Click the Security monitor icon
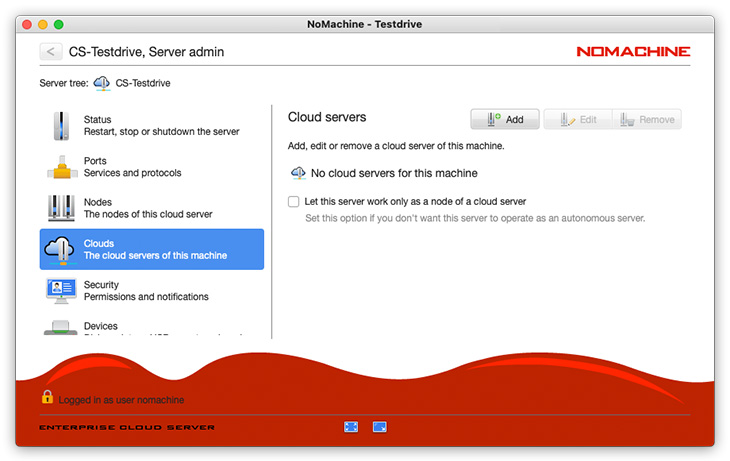The width and height of the screenshot is (730, 461). [61, 291]
